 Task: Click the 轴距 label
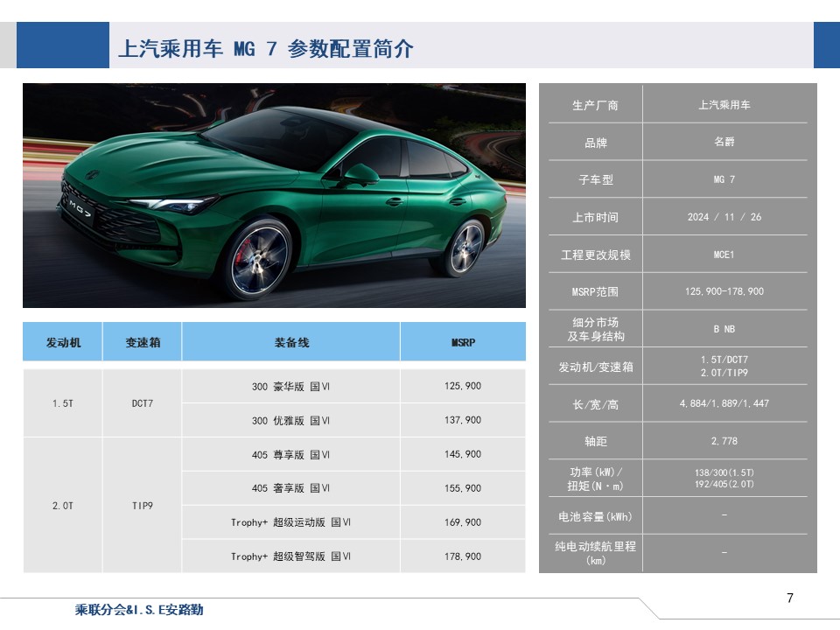(595, 441)
